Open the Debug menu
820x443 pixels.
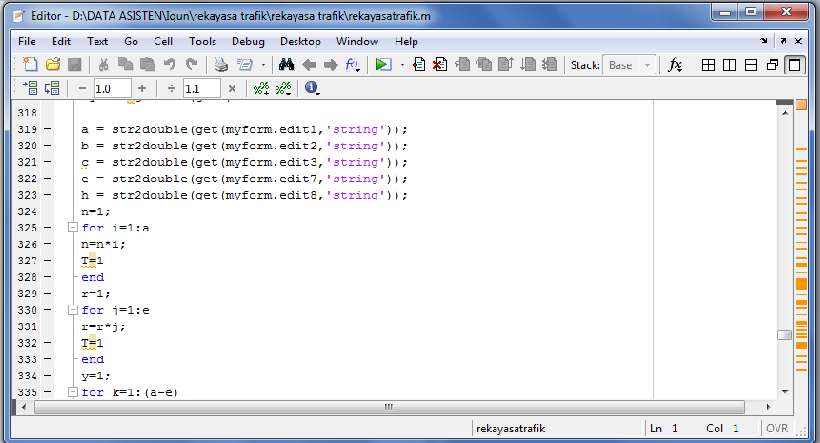(x=248, y=41)
